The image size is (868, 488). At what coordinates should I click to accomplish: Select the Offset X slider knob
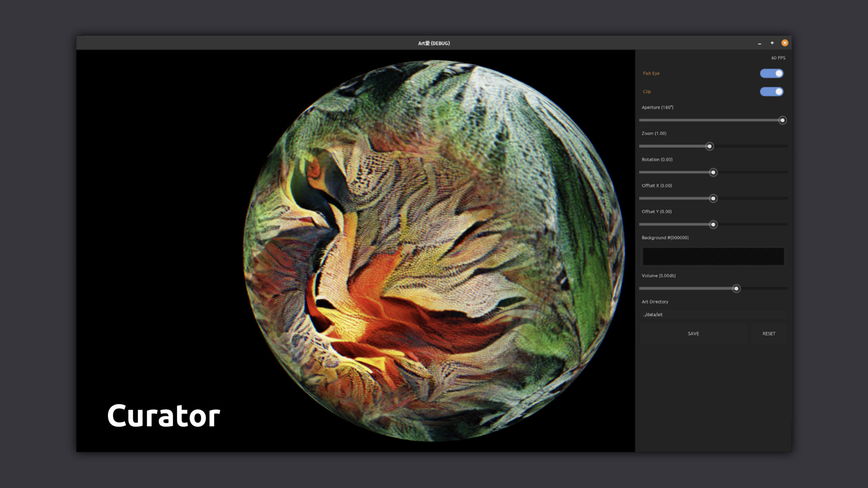(x=713, y=198)
